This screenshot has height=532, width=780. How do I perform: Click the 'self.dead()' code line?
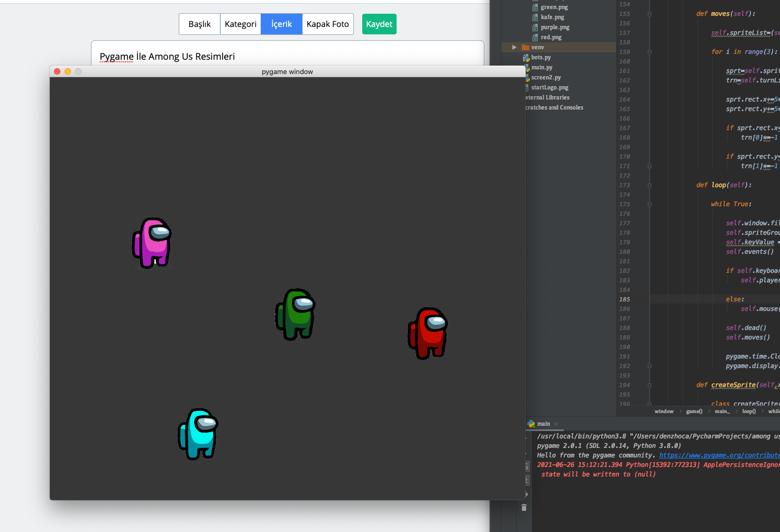(746, 328)
